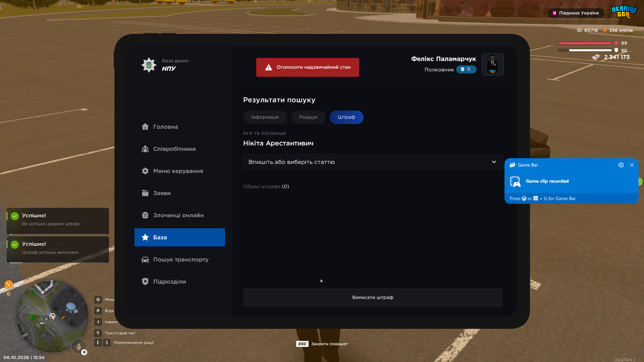644x362 pixels.
Task: Click ESC Закрити планшет hint
Action: pos(322,344)
